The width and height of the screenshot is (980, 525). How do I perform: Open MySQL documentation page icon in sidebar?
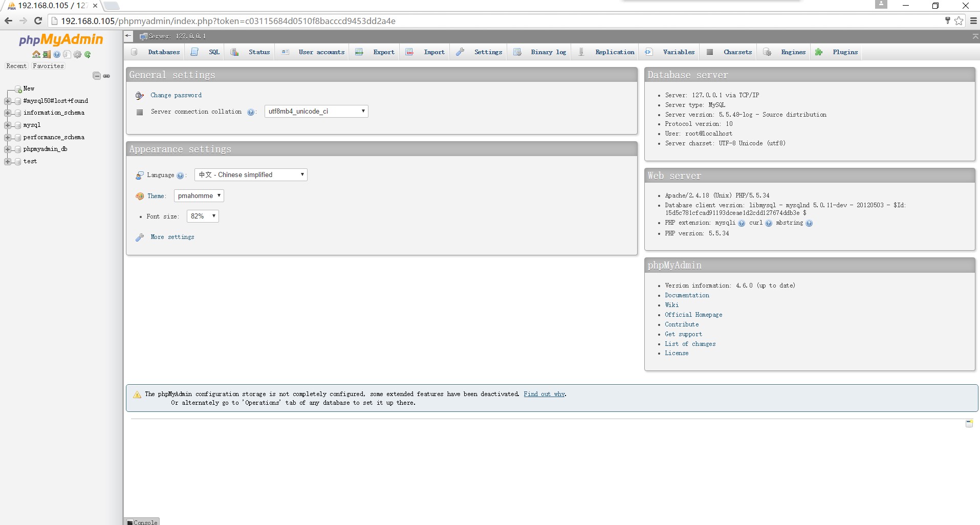(x=67, y=54)
